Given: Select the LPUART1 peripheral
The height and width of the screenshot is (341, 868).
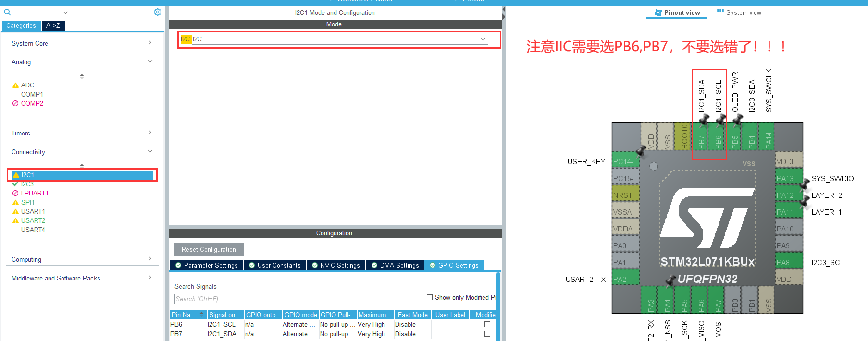Looking at the screenshot, I should (35, 193).
